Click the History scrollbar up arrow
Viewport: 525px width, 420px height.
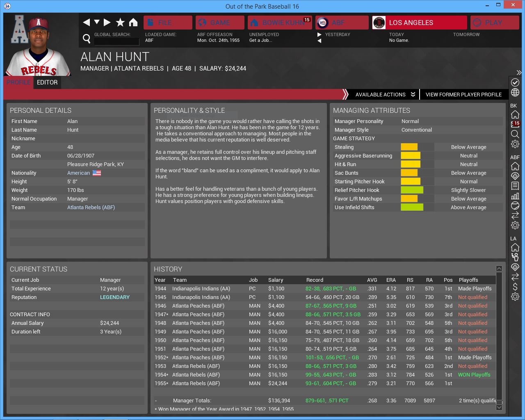499,269
